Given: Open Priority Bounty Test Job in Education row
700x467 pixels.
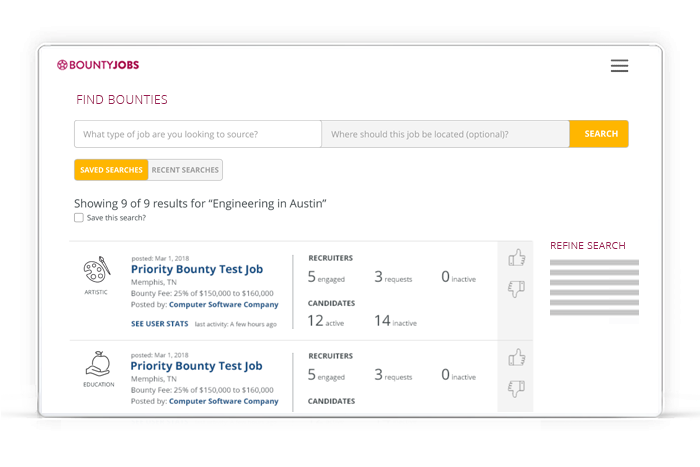Looking at the screenshot, I should [196, 366].
